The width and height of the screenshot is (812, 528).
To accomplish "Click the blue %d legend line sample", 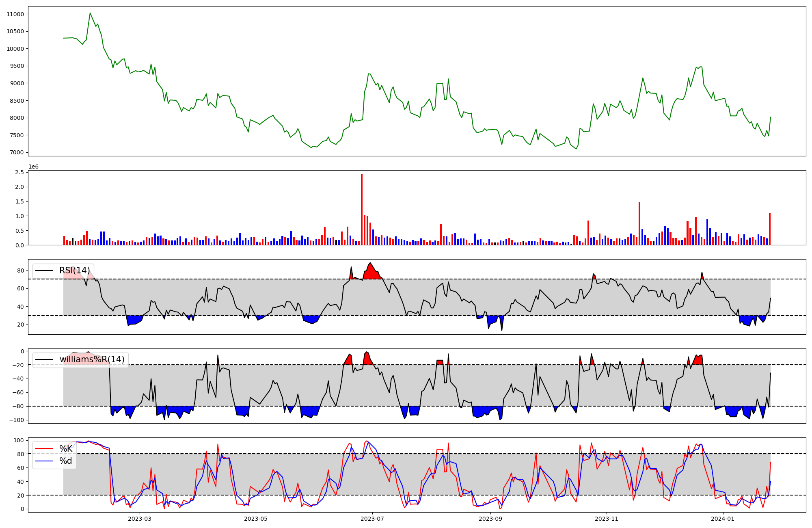I will click(45, 461).
